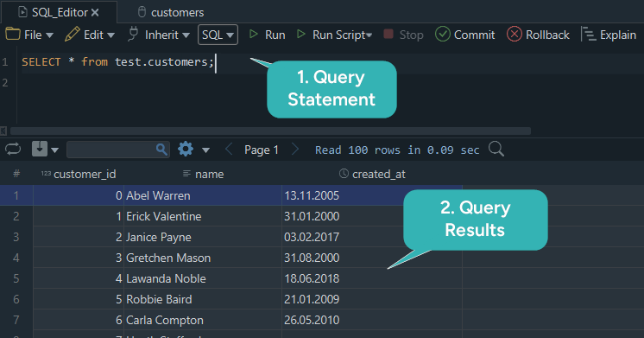Expand the Run Script dropdown arrow
Image resolution: width=644 pixels, height=338 pixels.
point(369,35)
